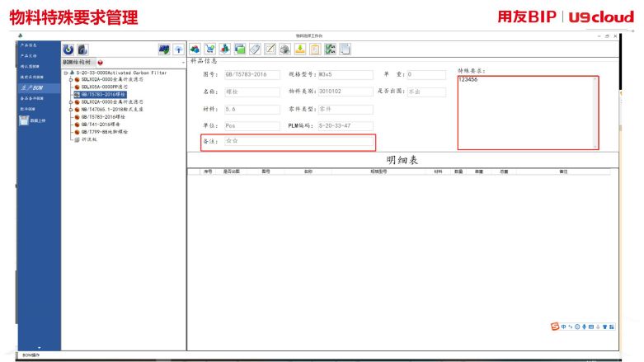This screenshot has width=644, height=362.
Task: Select root node S-20-33-0000Activated Carbon Filter
Action: (121, 73)
